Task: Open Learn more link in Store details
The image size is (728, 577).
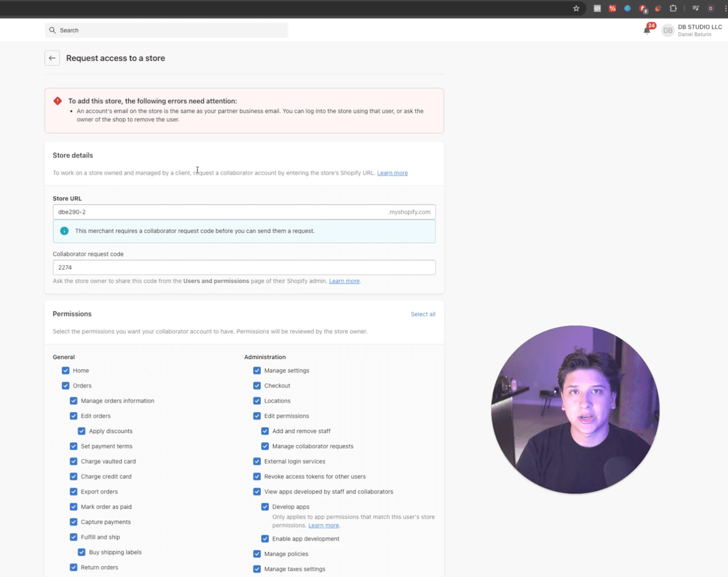Action: pyautogui.click(x=392, y=173)
